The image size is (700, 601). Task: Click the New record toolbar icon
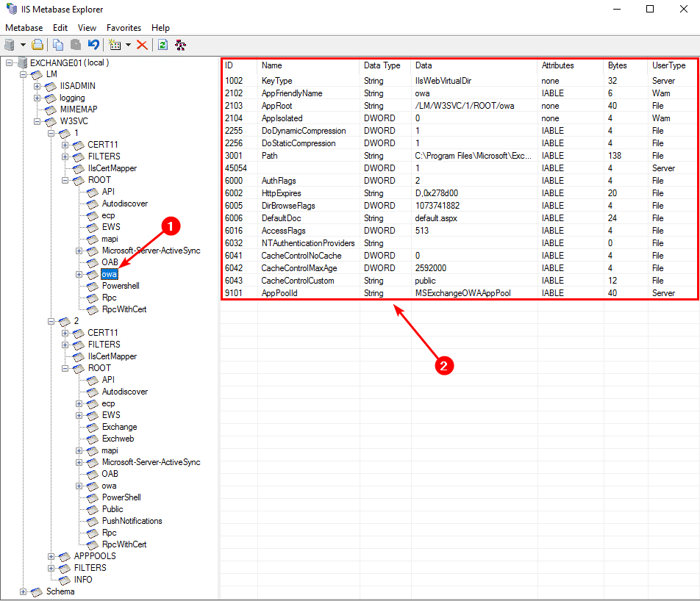pos(115,45)
